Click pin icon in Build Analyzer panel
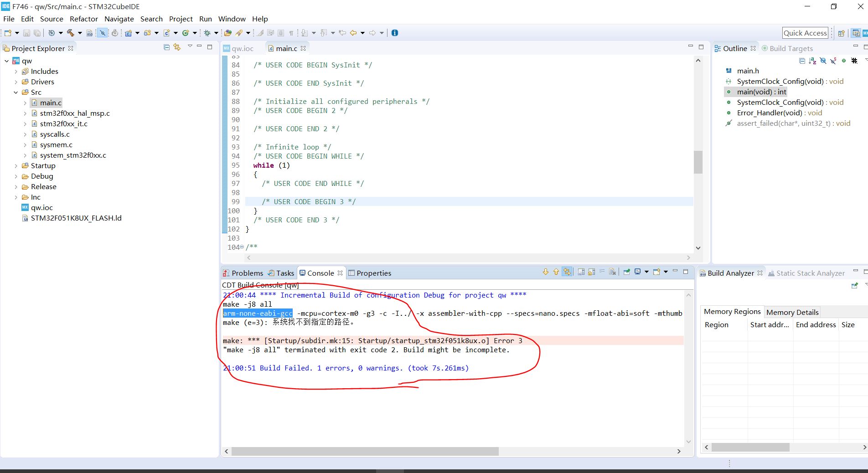868x473 pixels. tap(854, 285)
